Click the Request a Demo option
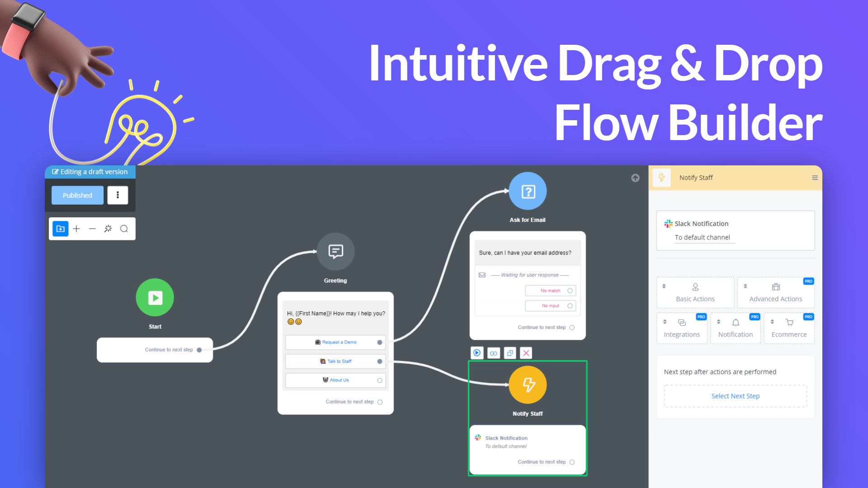Screen dimensions: 868x488 point(335,342)
